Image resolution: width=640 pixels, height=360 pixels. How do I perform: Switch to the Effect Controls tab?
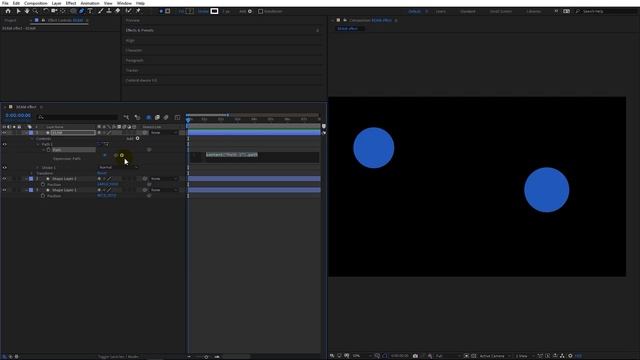(65, 20)
